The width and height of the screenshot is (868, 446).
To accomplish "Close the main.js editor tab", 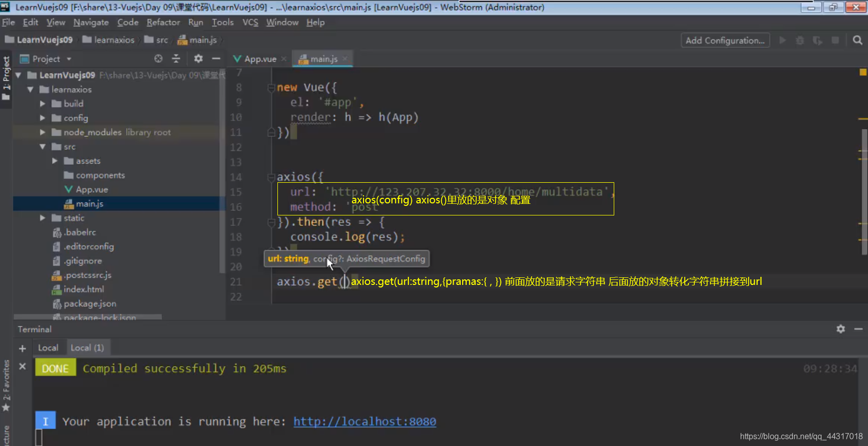I will [345, 59].
